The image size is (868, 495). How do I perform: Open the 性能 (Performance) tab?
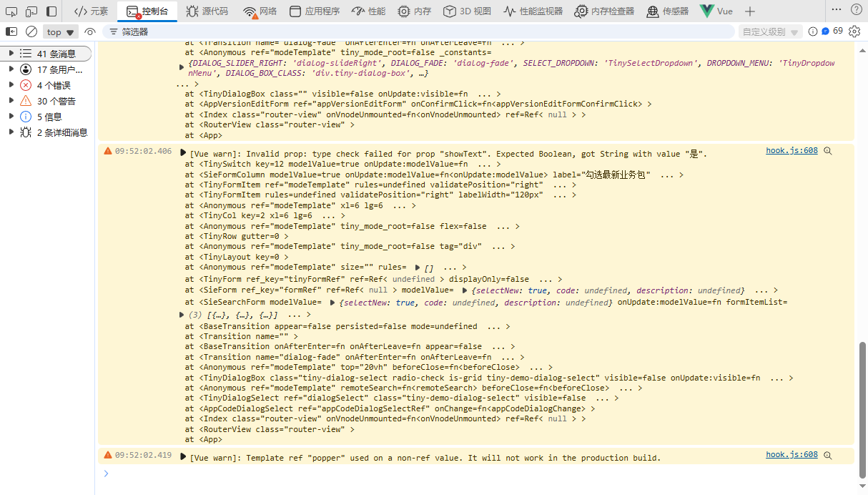pos(369,11)
